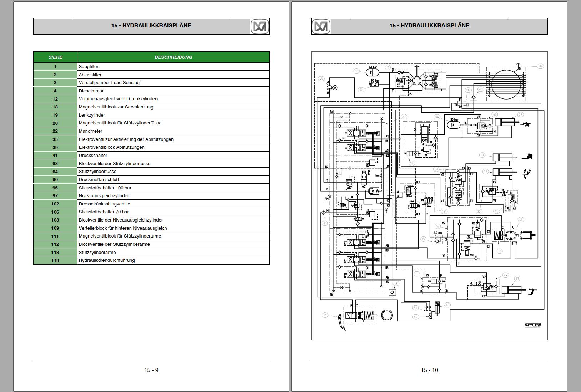
Task: Click the cylinder symbol at callout 25
Action: point(505,122)
